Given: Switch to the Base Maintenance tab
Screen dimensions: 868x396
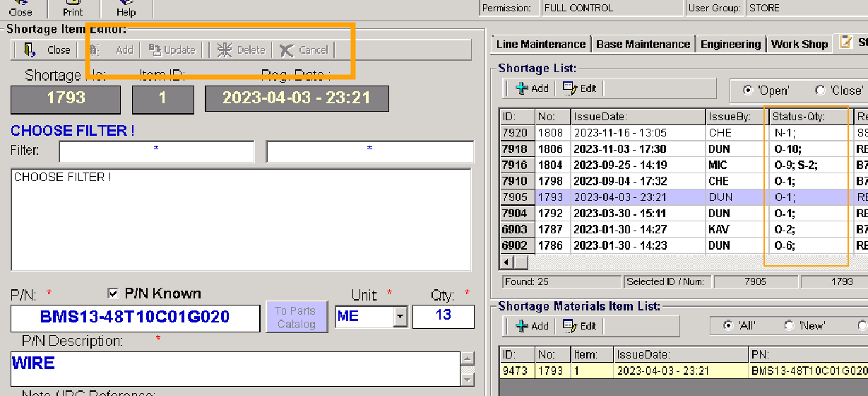Looking at the screenshot, I should (x=643, y=44).
